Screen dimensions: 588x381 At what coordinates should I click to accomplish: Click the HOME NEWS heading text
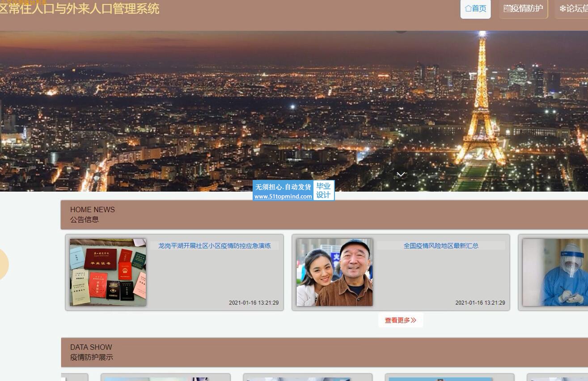pyautogui.click(x=93, y=210)
